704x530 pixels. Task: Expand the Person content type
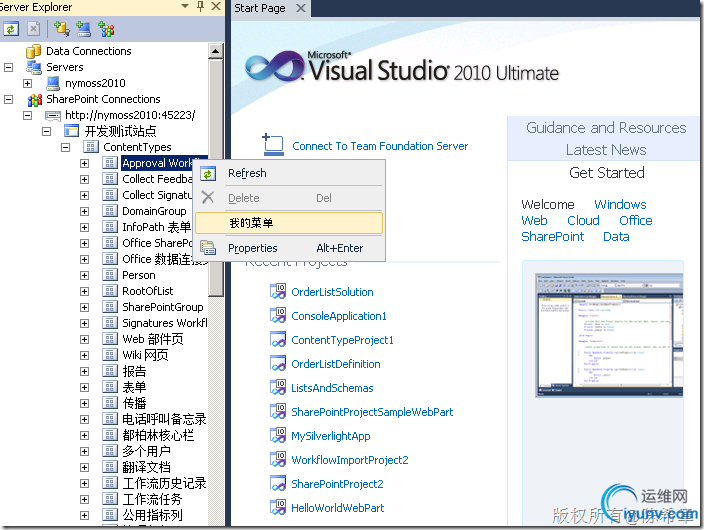tap(84, 275)
